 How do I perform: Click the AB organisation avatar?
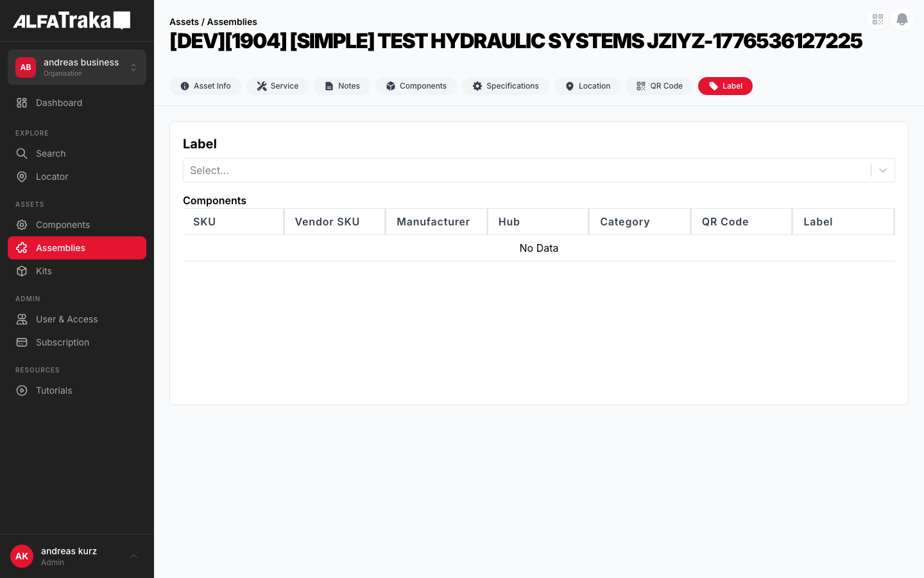coord(26,67)
